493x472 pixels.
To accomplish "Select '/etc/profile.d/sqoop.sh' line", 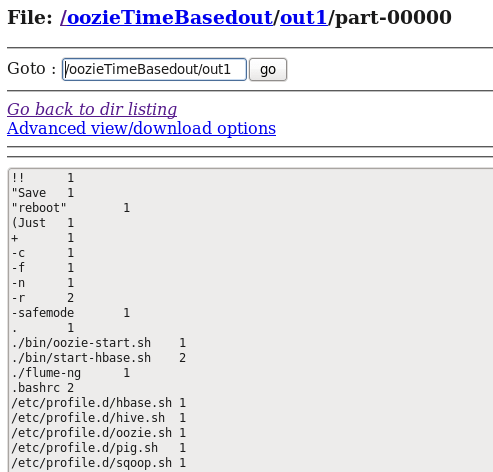I will (x=99, y=463).
